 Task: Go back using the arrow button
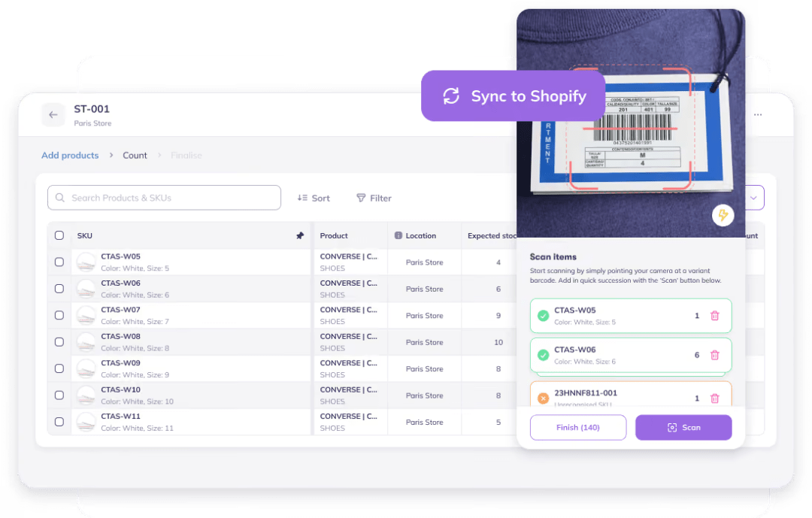click(x=53, y=114)
